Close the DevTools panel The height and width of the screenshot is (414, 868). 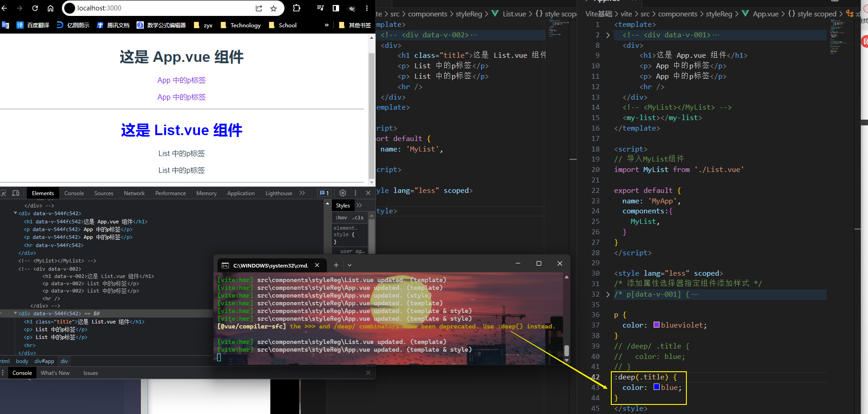[x=368, y=193]
